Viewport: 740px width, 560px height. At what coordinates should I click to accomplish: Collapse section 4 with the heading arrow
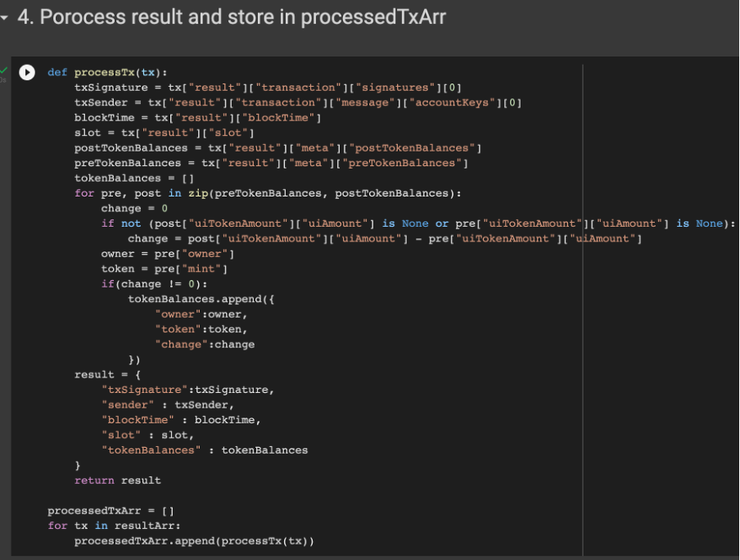pyautogui.click(x=4, y=18)
